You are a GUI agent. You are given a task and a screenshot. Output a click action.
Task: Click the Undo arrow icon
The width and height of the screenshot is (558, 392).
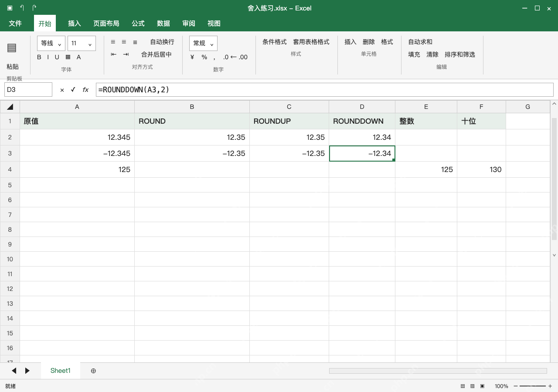pos(22,8)
